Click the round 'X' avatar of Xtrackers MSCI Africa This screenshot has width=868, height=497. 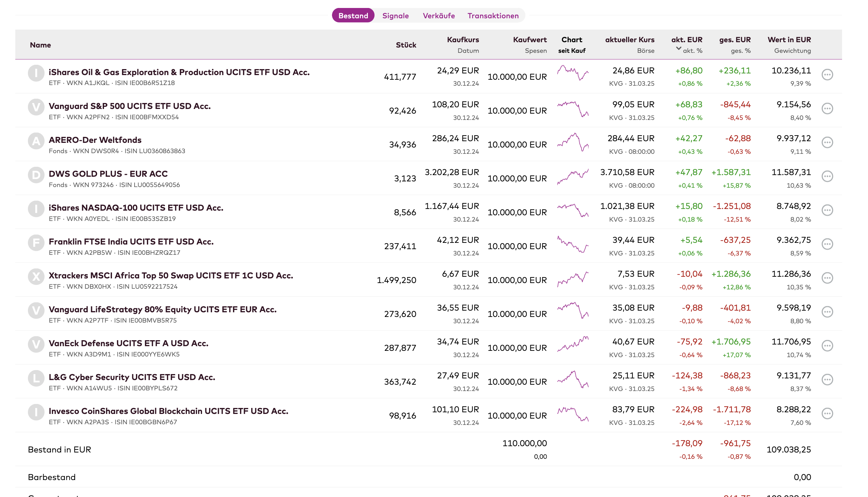click(36, 276)
